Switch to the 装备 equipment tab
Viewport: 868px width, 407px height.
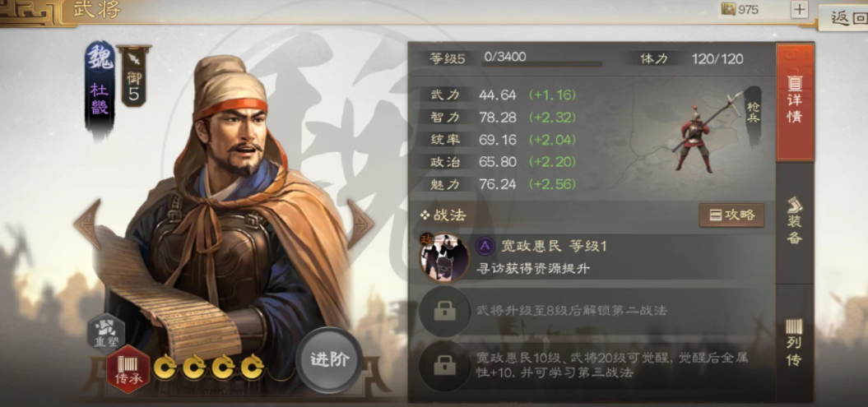point(795,221)
